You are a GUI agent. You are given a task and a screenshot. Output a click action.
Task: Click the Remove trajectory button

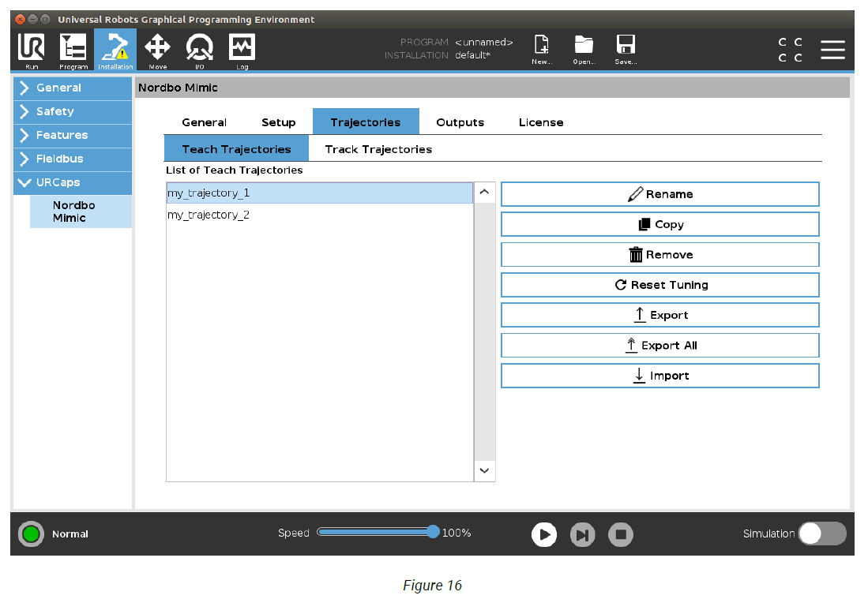[x=659, y=254]
